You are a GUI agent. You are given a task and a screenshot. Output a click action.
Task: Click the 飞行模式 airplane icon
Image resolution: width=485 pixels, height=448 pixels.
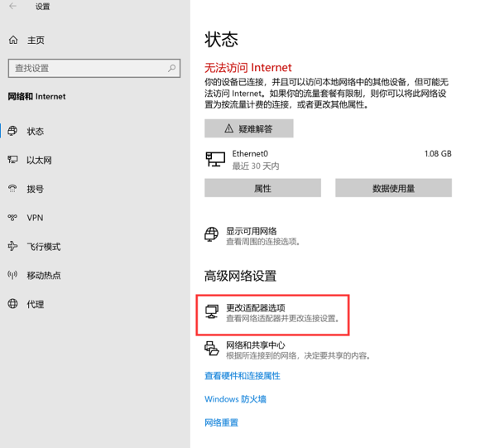coord(12,246)
